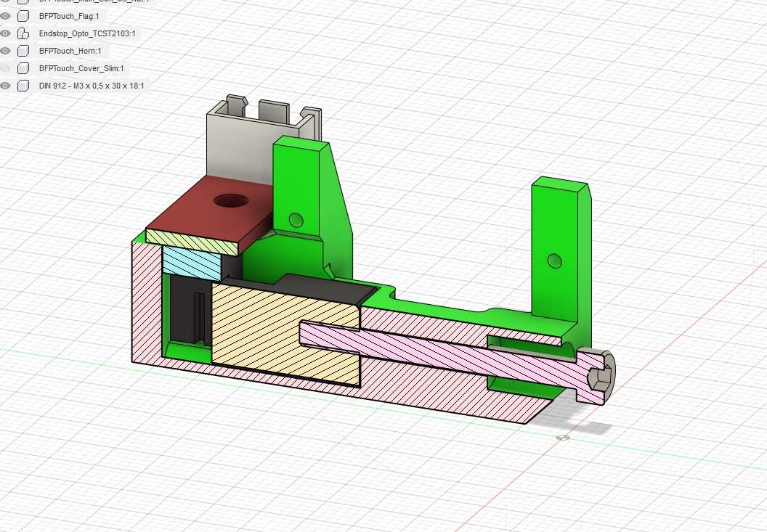The image size is (767, 532).
Task: Select the gray opto endstop body
Action: click(x=240, y=147)
